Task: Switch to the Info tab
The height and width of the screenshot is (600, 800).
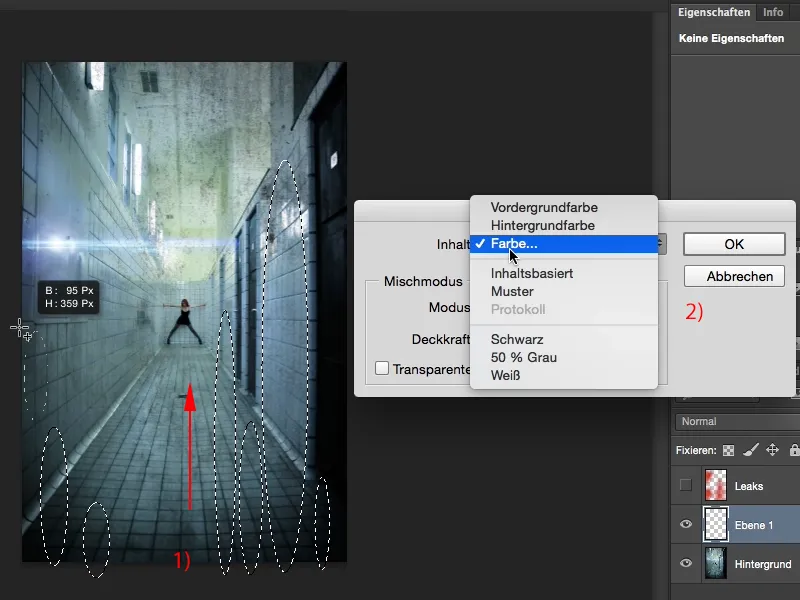Action: click(x=772, y=12)
